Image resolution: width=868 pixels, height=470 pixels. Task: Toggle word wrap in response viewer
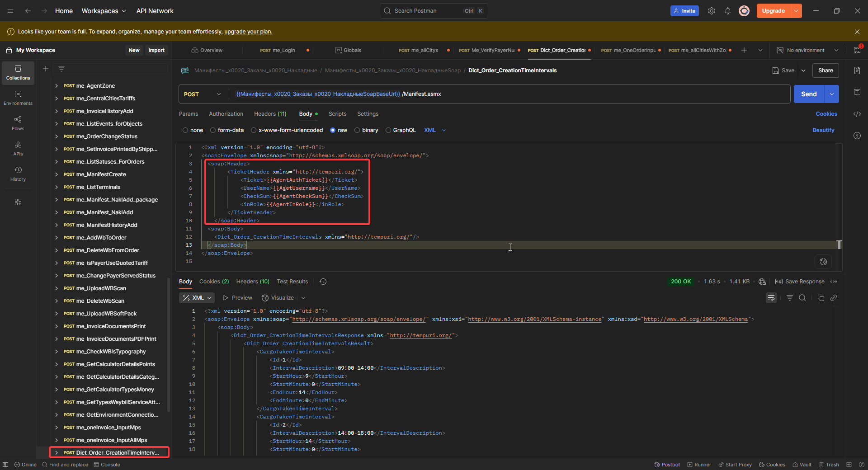click(771, 298)
